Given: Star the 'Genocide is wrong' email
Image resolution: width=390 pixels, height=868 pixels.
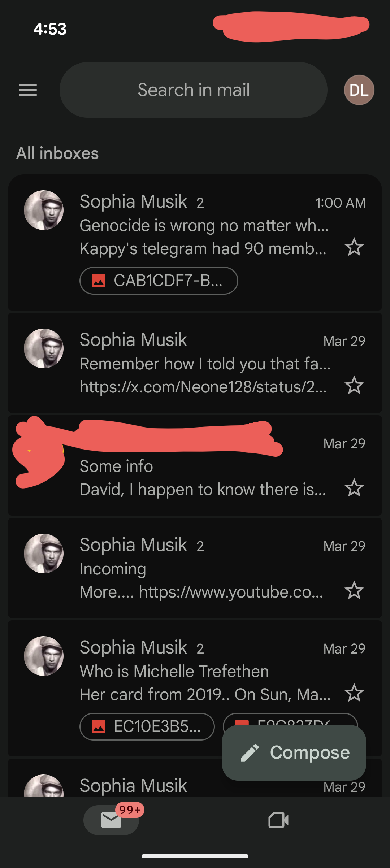Looking at the screenshot, I should click(x=354, y=247).
